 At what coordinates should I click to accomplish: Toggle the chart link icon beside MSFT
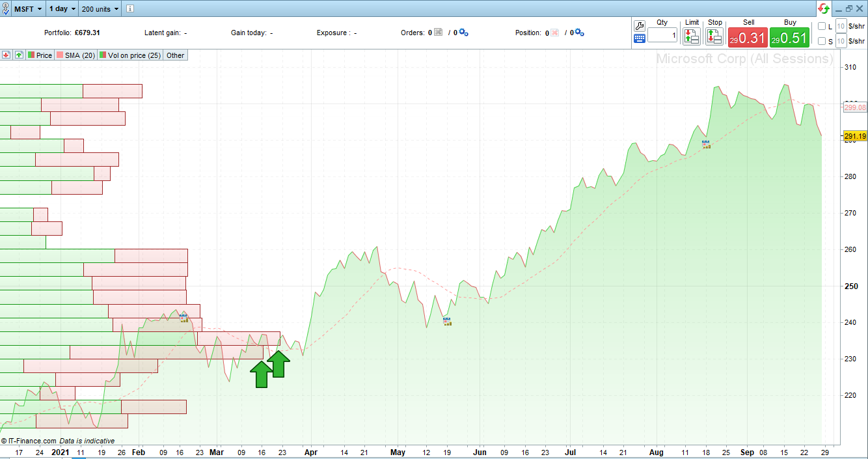(5, 9)
